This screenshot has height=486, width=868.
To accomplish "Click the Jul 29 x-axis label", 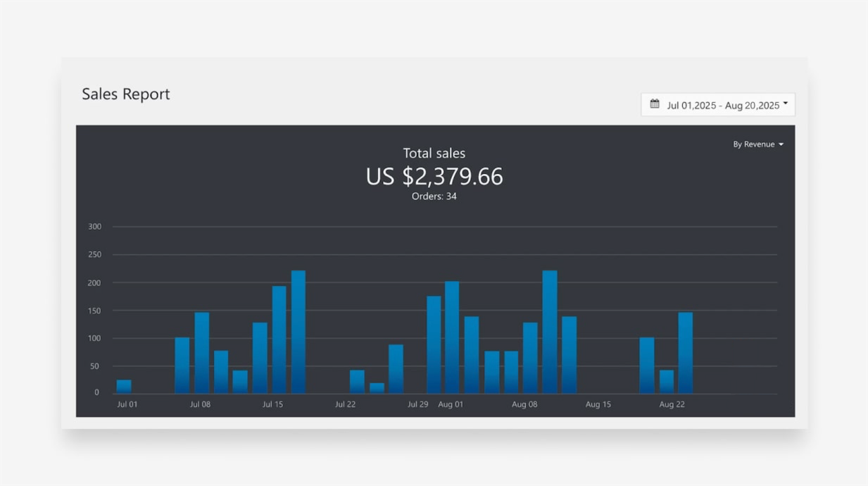I will point(417,404).
